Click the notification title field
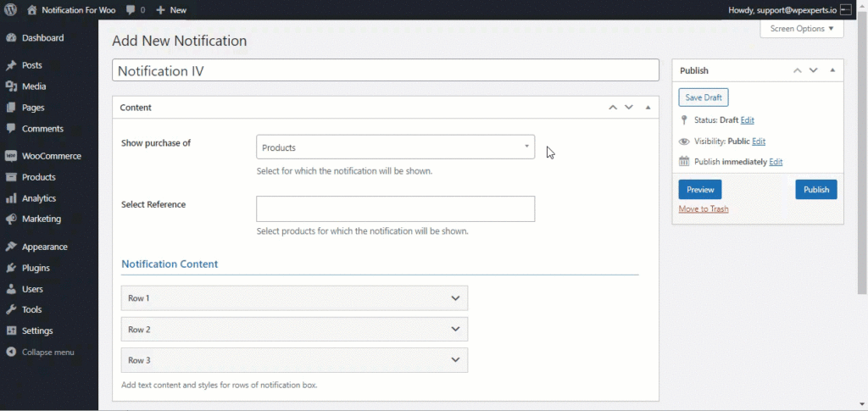The height and width of the screenshot is (411, 868). tap(386, 70)
